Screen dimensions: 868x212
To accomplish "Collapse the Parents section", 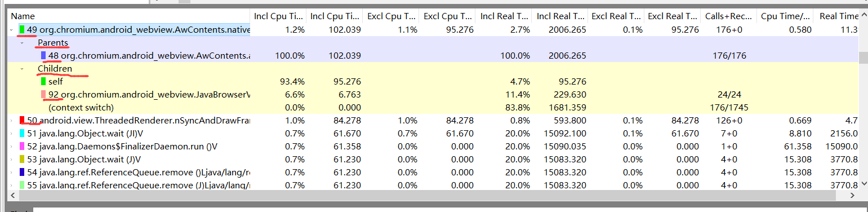I will point(22,43).
